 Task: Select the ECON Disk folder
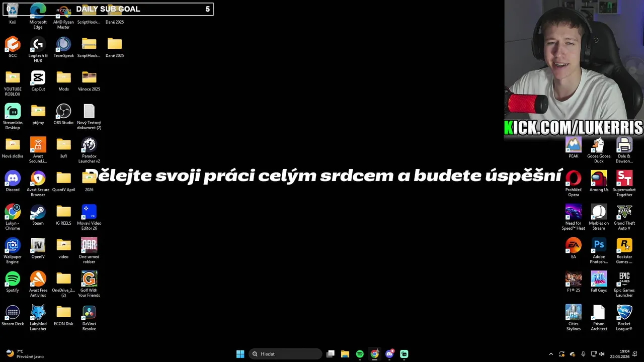tap(63, 315)
